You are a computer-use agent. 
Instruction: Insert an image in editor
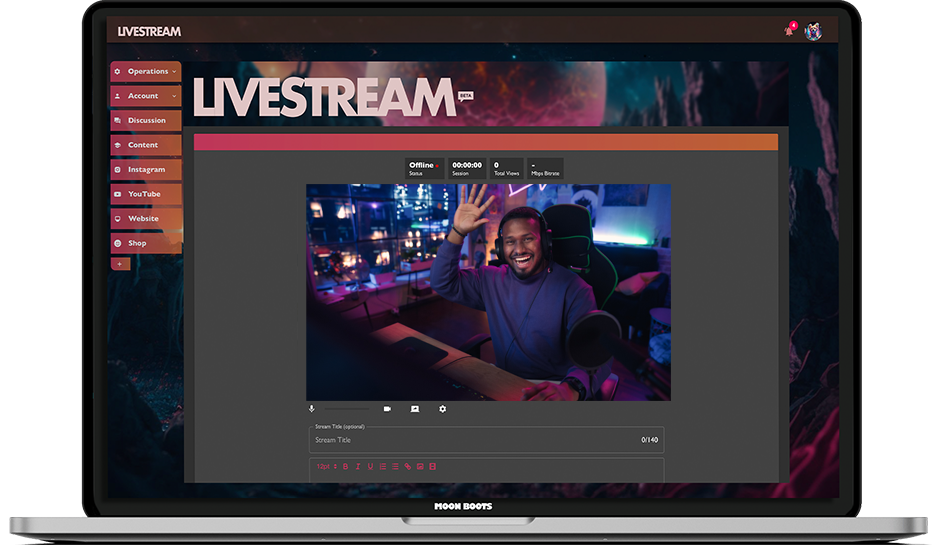click(420, 466)
